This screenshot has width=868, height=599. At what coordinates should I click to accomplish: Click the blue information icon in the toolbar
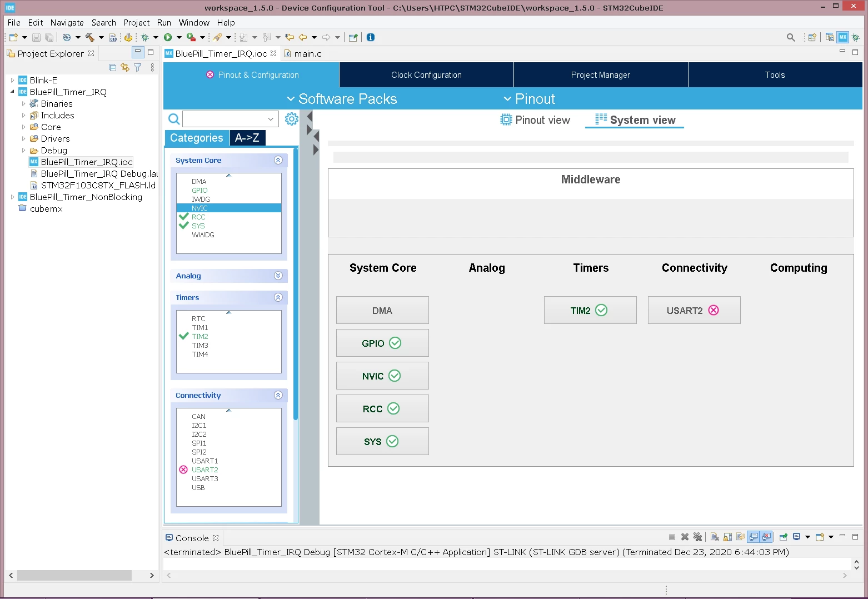coord(371,37)
